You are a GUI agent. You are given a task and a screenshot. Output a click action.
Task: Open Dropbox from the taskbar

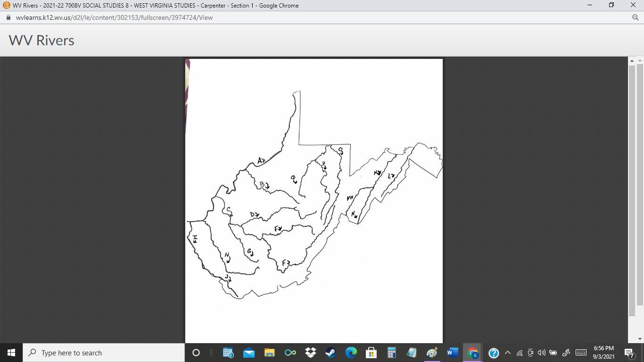pyautogui.click(x=310, y=353)
